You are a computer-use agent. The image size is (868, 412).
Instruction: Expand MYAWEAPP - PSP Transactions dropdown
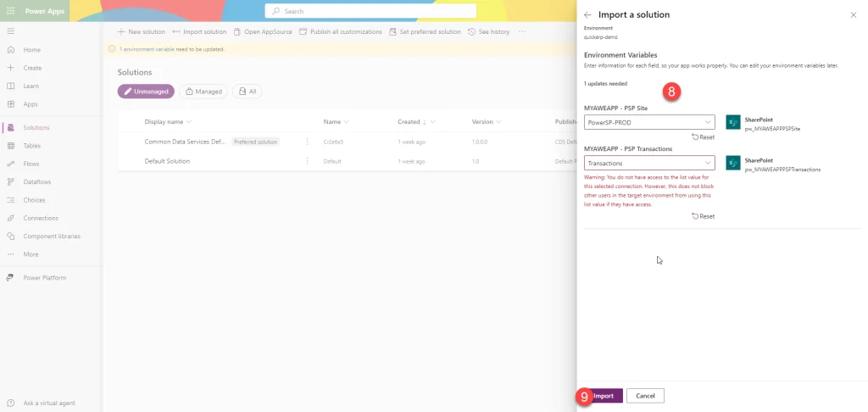click(649, 163)
